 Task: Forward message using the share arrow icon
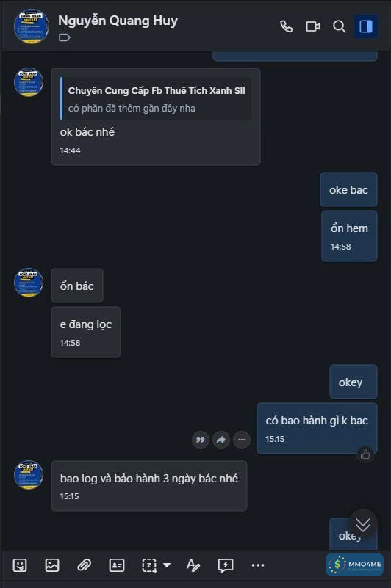(221, 440)
